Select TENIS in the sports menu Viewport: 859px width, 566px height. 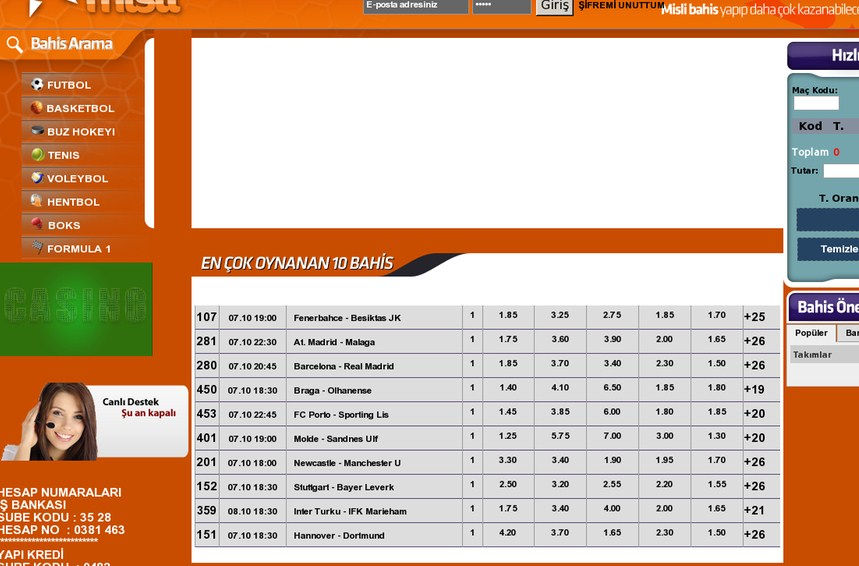(64, 155)
